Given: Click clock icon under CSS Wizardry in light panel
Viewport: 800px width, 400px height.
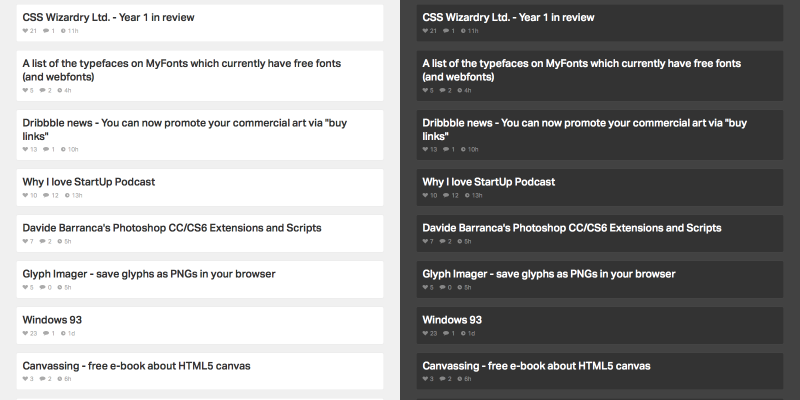Looking at the screenshot, I should (x=63, y=31).
